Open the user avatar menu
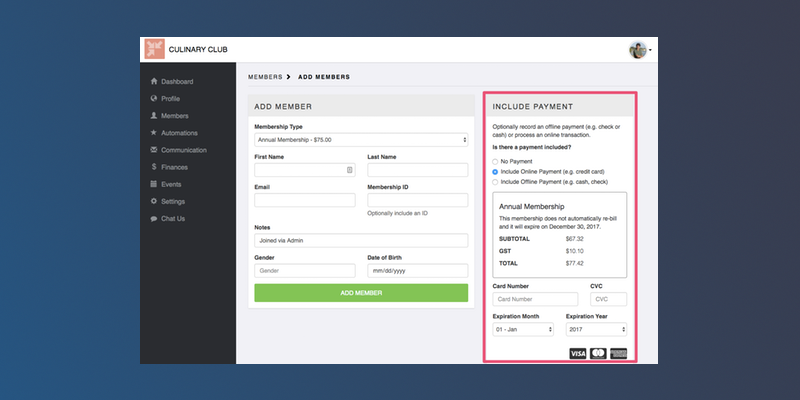 pyautogui.click(x=640, y=50)
